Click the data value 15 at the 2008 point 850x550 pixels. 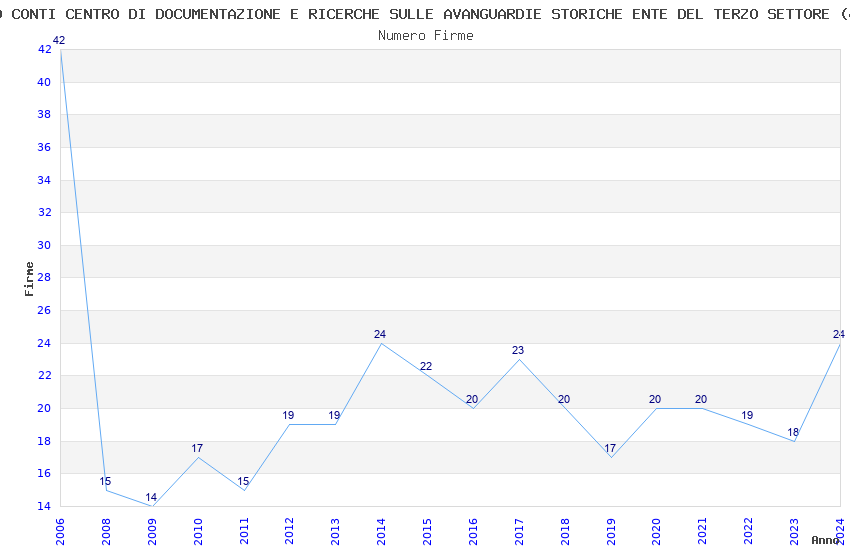[105, 481]
